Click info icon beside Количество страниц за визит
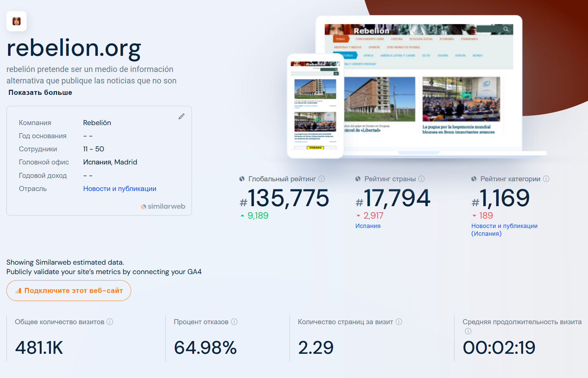The width and height of the screenshot is (588, 378). click(399, 322)
